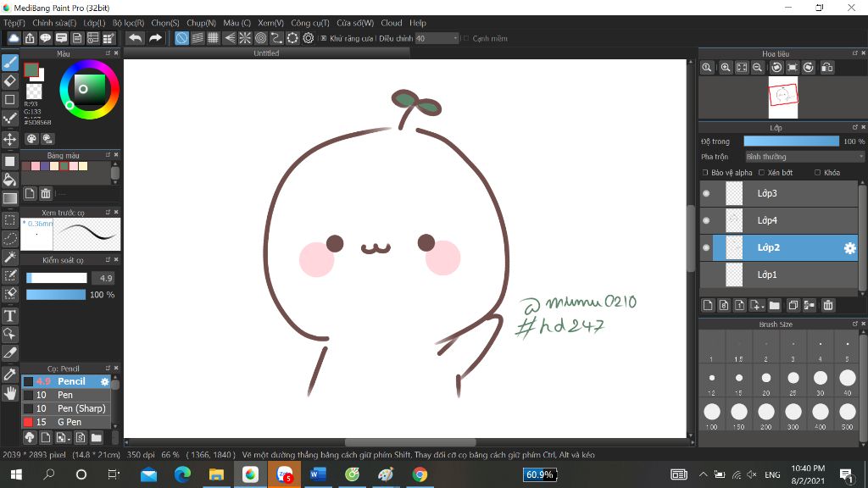Select the Pen brush in brush list
Viewport: 868px width, 488px height.
(x=66, y=395)
